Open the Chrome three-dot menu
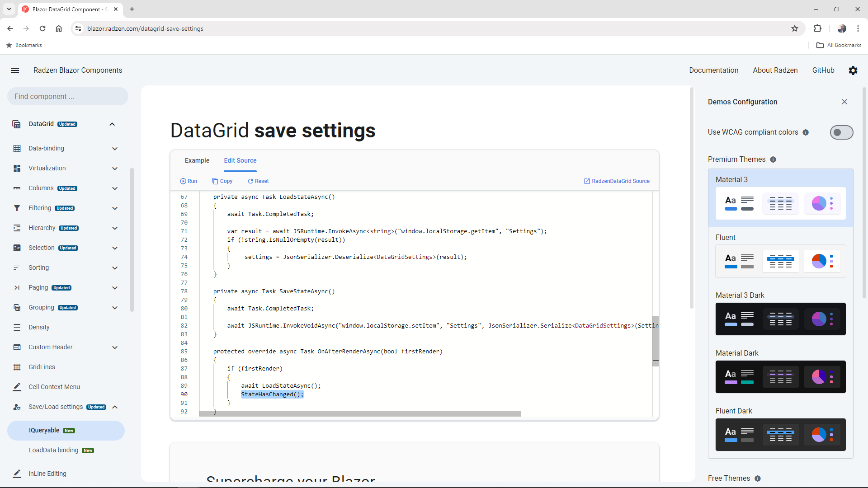 click(858, 28)
